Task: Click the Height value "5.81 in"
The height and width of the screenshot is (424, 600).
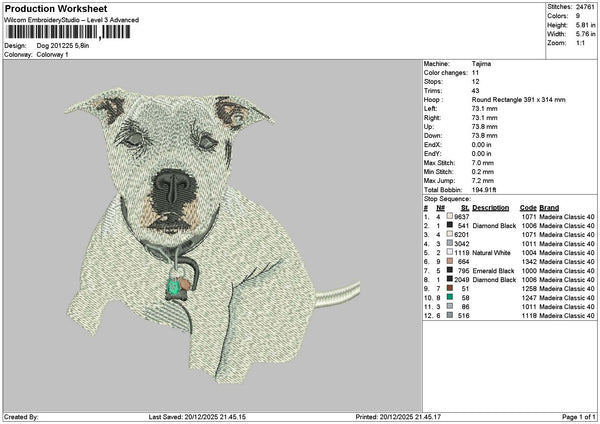Action: coord(585,25)
